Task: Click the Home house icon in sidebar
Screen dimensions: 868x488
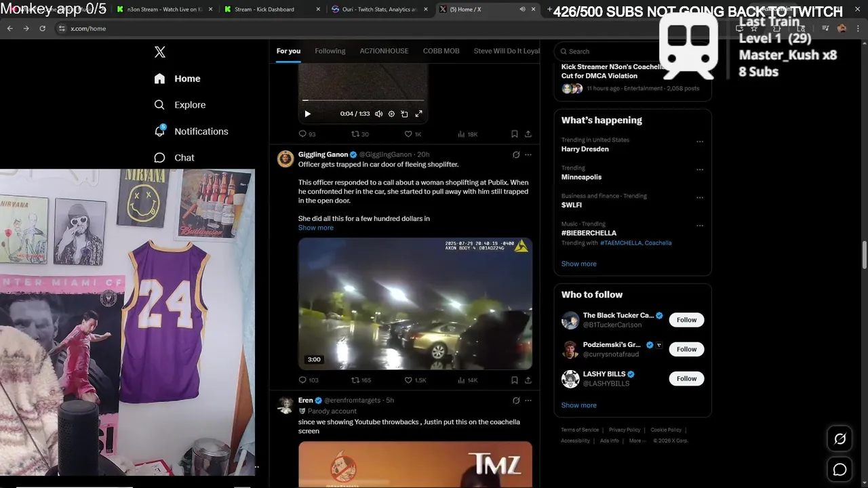Action: [159, 79]
